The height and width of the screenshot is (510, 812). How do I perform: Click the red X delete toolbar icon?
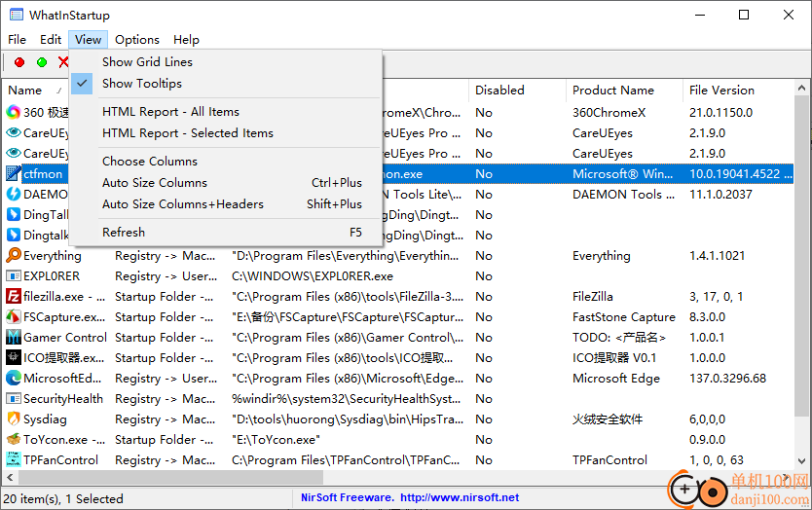tap(63, 62)
